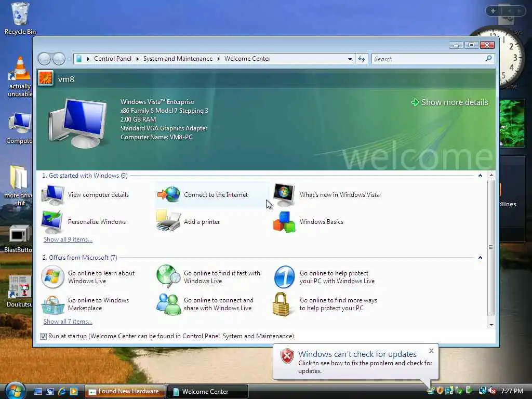
Task: Switch to Welcome Center taskbar button
Action: (208, 392)
